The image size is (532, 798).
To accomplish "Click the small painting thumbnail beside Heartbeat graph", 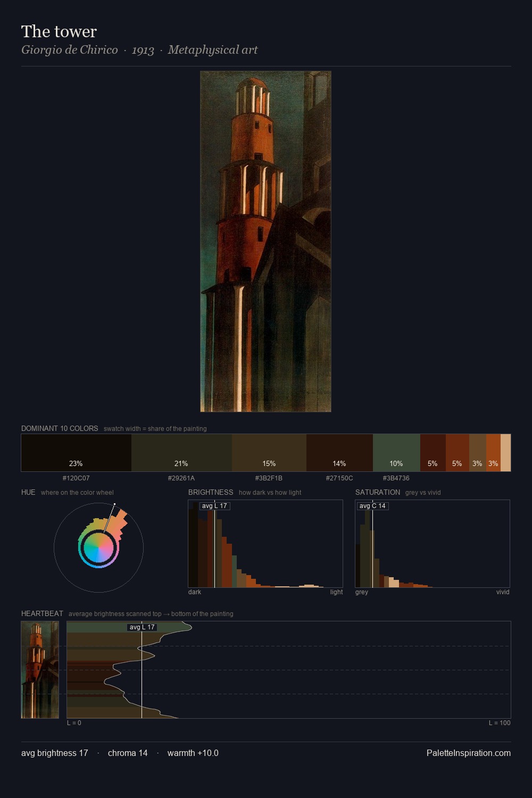I will coord(40,670).
